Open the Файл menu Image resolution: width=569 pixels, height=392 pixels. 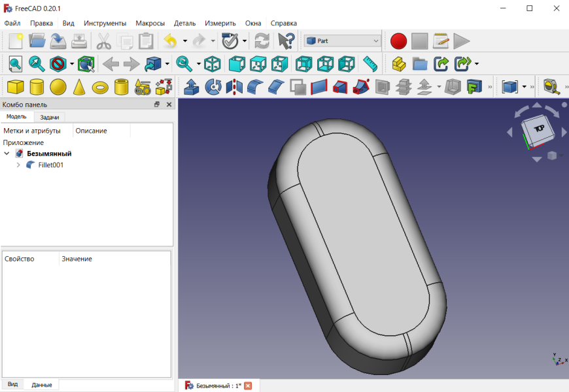click(12, 24)
